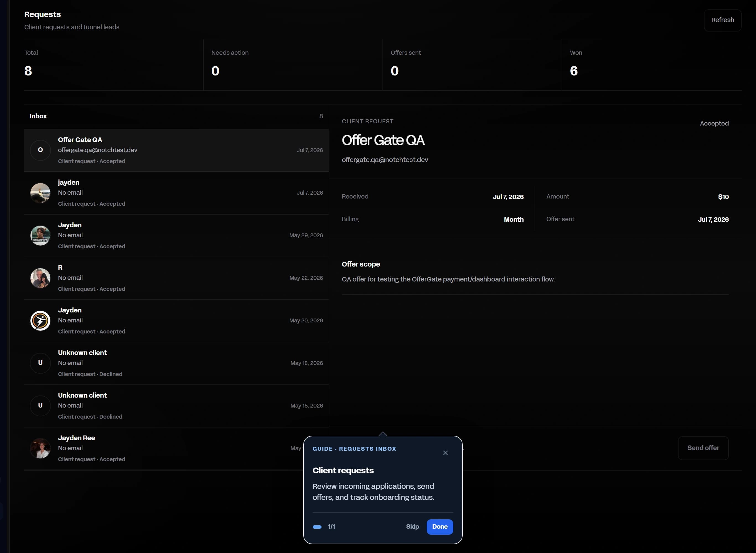Click the guide step progress indicator pill

(x=317, y=527)
